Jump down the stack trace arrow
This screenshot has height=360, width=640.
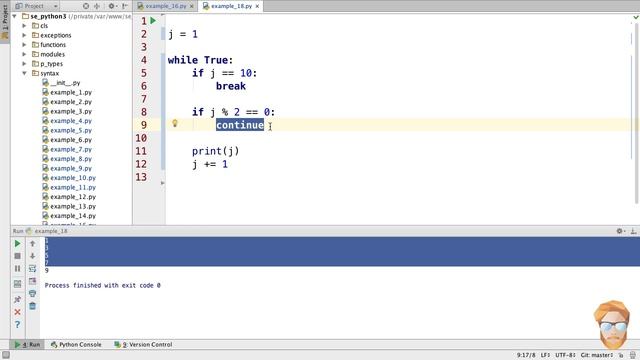pos(32,256)
